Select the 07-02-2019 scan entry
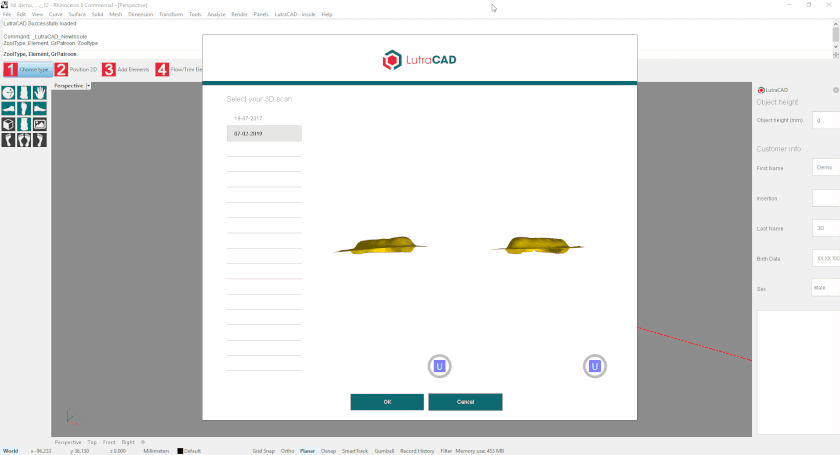 [264, 133]
